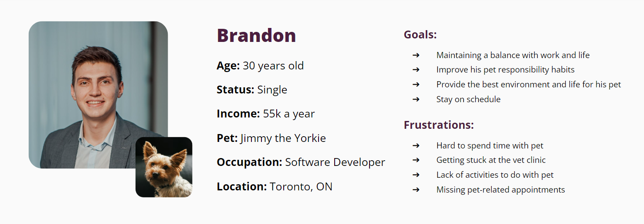Click the arrow bullet beside pet responsibility habits
This screenshot has height=224, width=644.
[x=416, y=69]
